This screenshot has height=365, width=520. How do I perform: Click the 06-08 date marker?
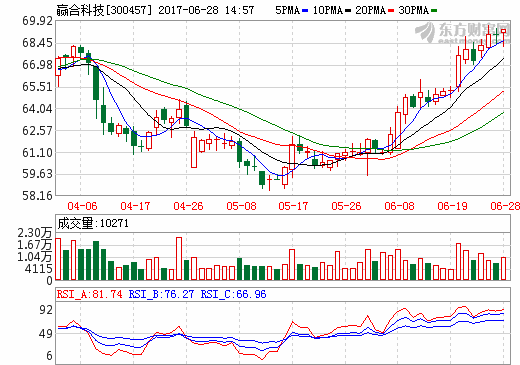(x=399, y=206)
